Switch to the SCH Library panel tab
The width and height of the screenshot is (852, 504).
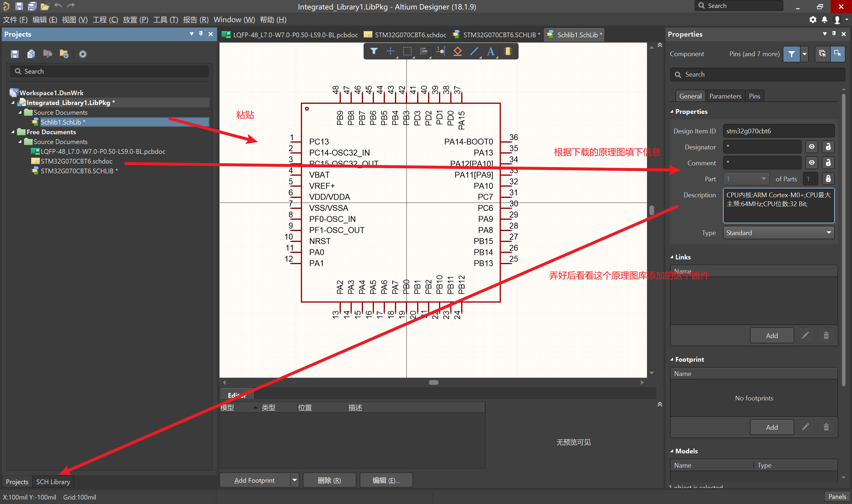tap(53, 482)
